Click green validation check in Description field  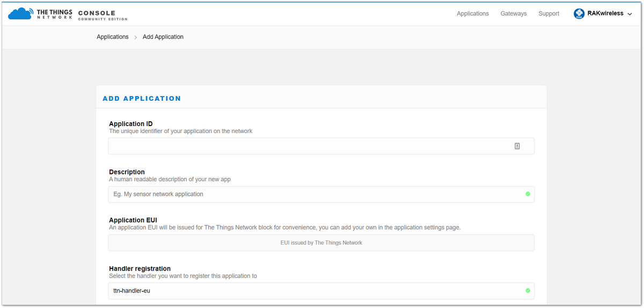[528, 194]
